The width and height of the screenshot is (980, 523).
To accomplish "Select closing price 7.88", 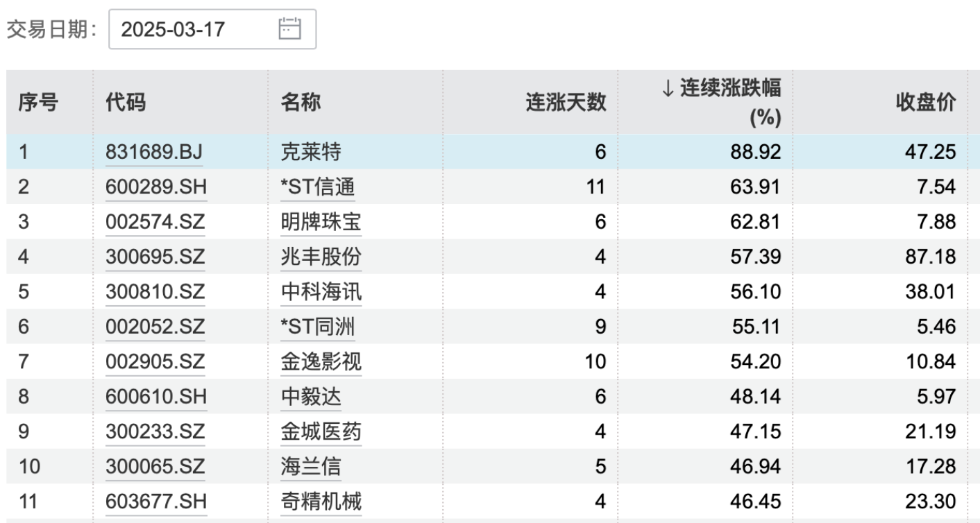I will (936, 222).
